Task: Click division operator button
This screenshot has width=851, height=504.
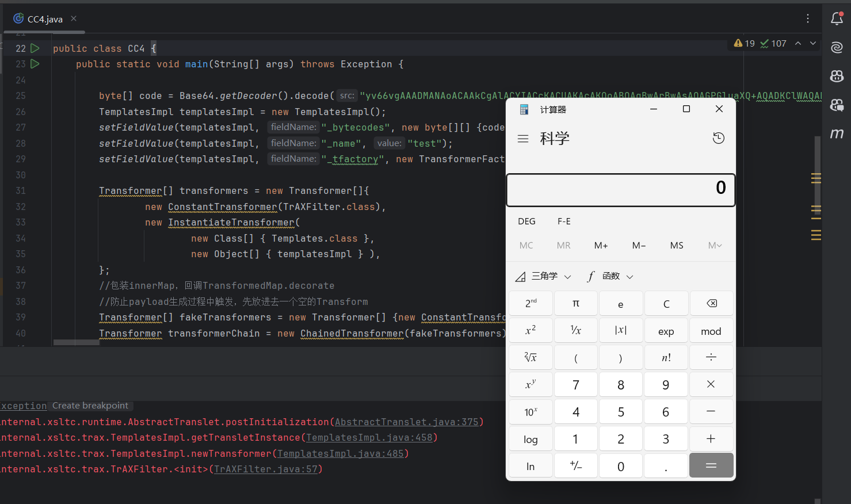Action: (x=712, y=357)
